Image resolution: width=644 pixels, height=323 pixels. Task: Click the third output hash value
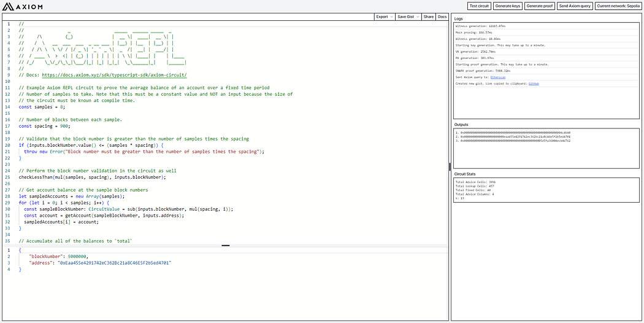pyautogui.click(x=515, y=141)
